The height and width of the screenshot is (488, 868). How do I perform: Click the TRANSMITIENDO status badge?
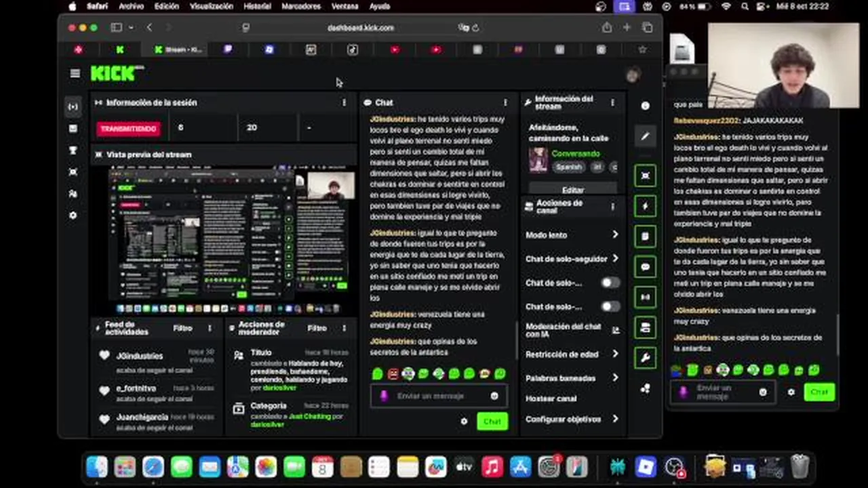[x=128, y=128]
